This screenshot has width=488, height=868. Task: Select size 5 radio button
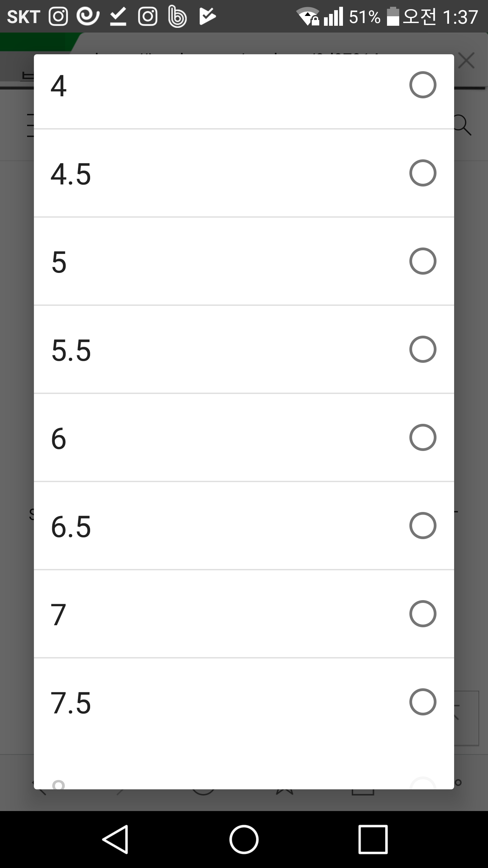coord(422,261)
